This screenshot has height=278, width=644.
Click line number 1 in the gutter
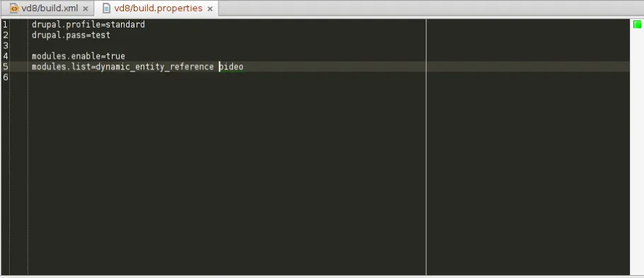(x=5, y=25)
